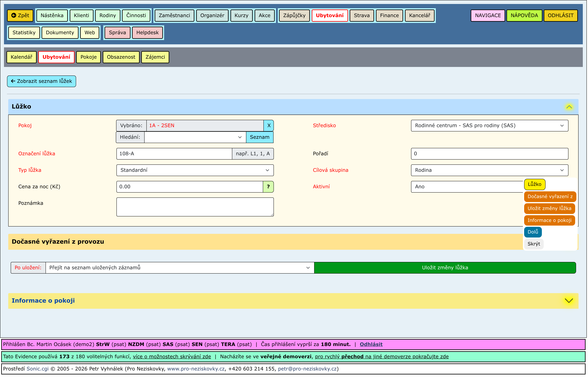Click the price help question mark
Screen dimensions: 588x383
tap(268, 187)
